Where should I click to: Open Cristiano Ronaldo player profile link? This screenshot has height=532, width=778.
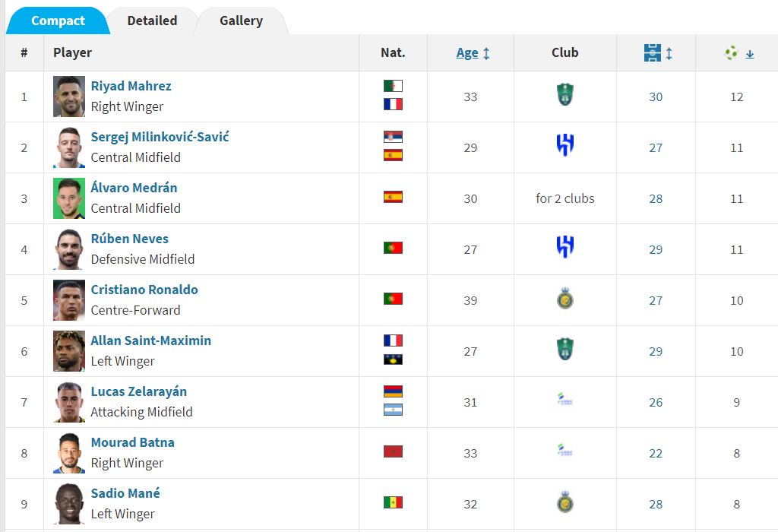tap(144, 290)
